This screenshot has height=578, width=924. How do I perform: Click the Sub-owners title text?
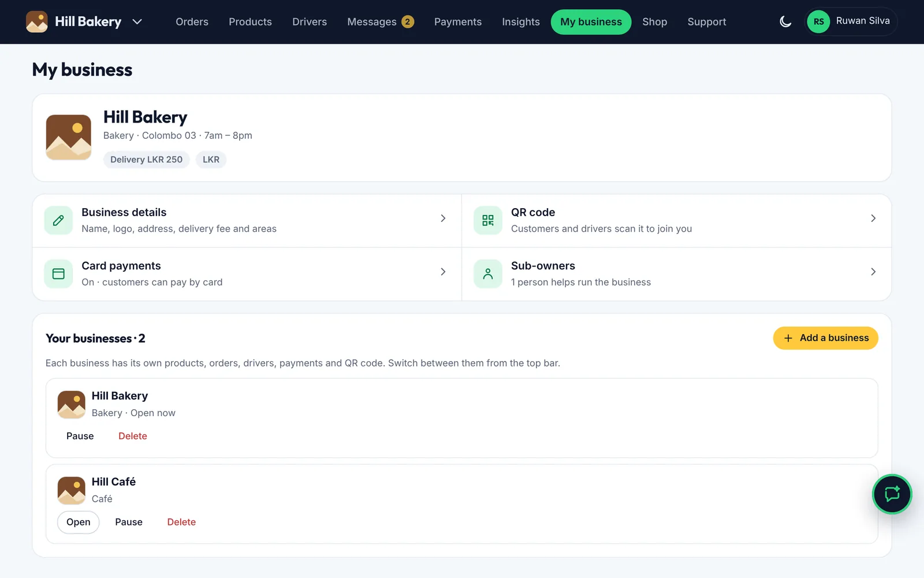543,266
